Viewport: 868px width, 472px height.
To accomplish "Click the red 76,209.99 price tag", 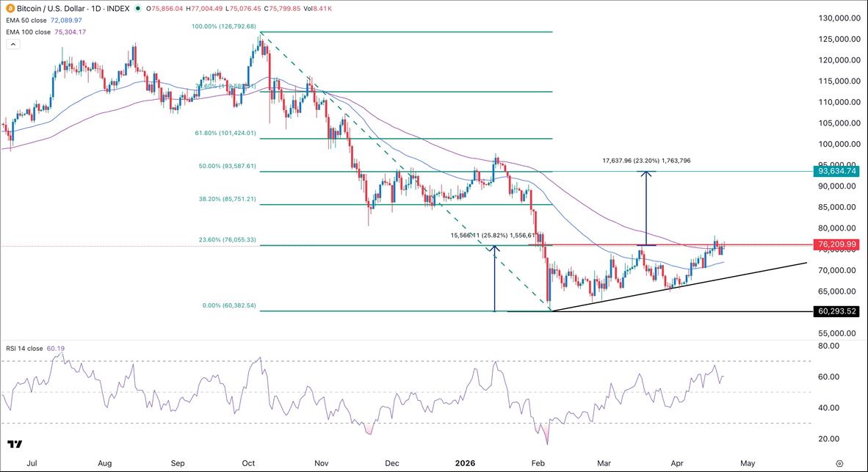I will click(837, 244).
